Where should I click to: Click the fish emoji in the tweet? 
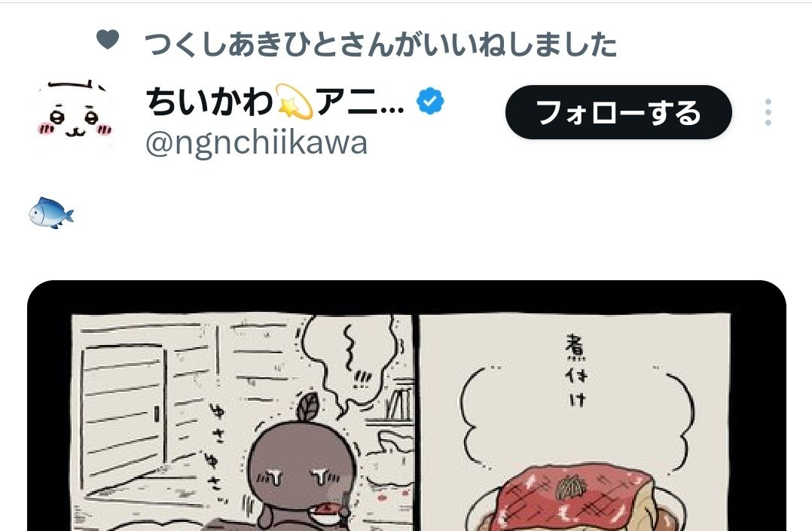50,212
